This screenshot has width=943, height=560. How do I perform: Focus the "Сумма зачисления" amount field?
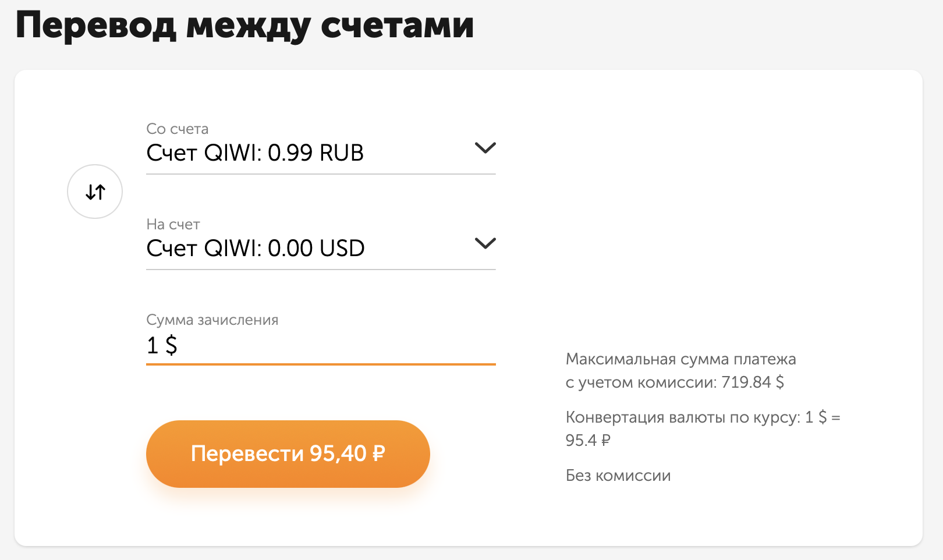(x=320, y=345)
